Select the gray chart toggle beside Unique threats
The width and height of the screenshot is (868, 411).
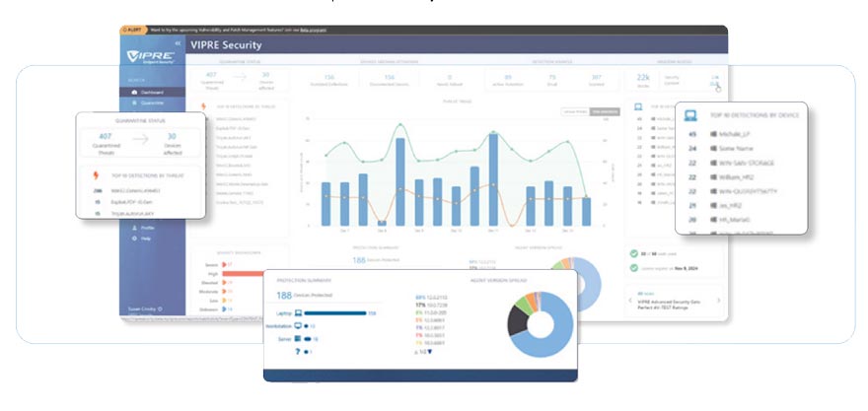click(605, 111)
